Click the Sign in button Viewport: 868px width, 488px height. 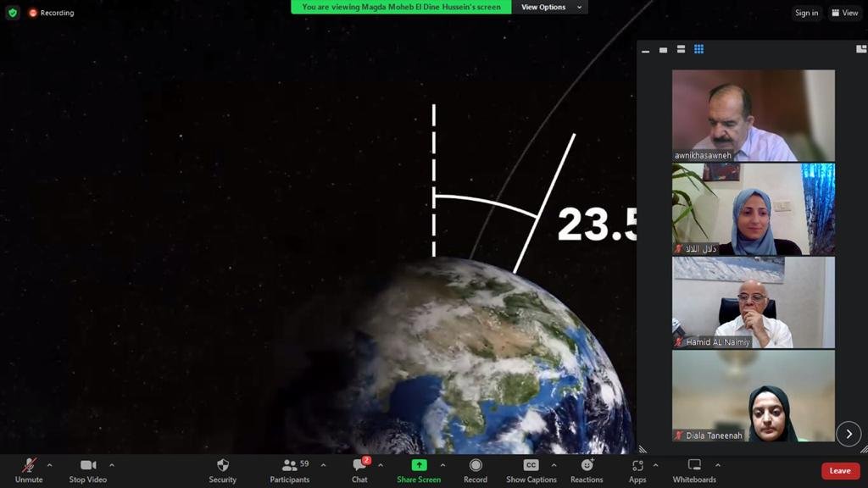(x=806, y=13)
